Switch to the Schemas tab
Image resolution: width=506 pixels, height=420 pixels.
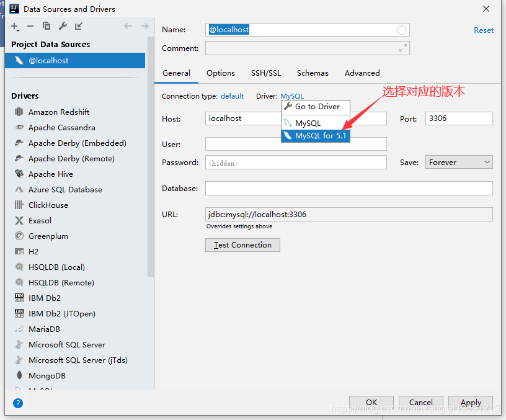point(313,73)
